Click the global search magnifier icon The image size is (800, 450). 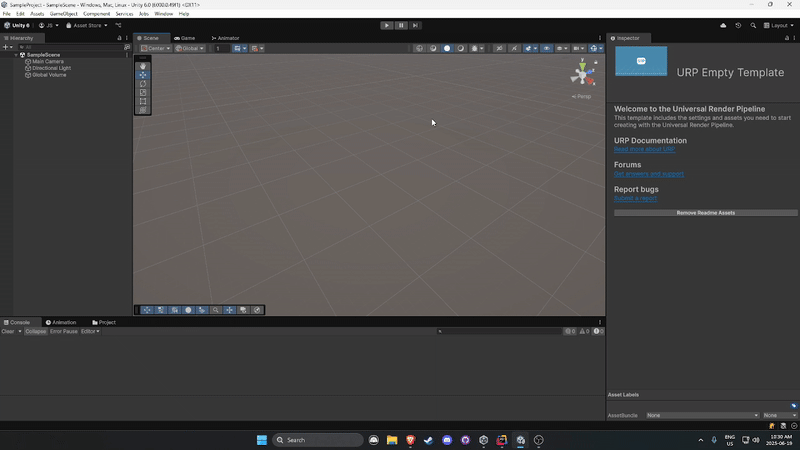coord(753,26)
